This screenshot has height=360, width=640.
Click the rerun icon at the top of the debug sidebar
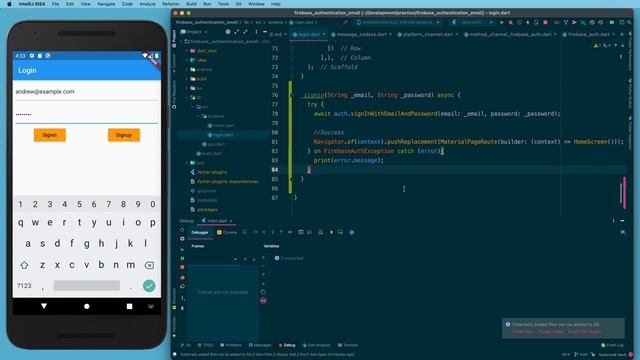coord(182,230)
